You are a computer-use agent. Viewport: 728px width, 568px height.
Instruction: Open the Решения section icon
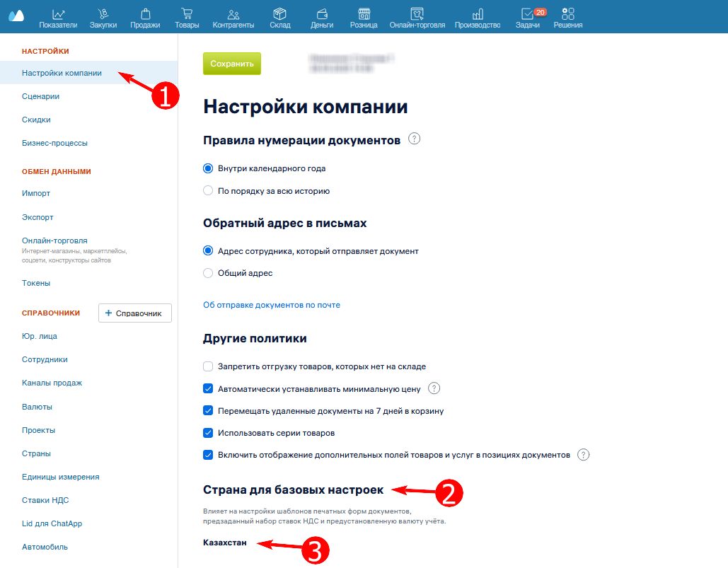pos(568,14)
